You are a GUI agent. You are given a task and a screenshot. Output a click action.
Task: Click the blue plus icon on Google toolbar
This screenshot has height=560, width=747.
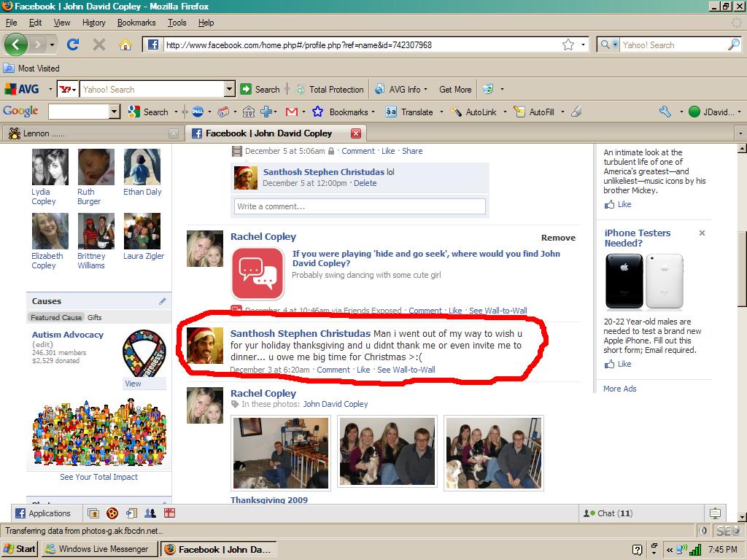(266, 112)
